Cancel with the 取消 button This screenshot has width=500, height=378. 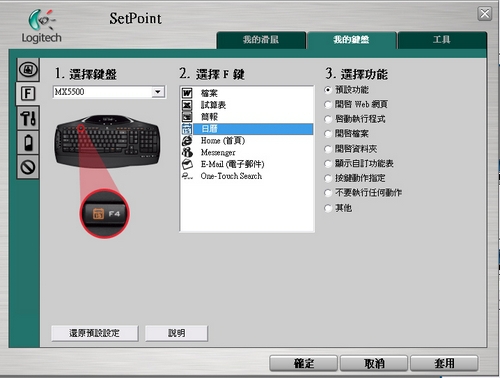tap(374, 363)
